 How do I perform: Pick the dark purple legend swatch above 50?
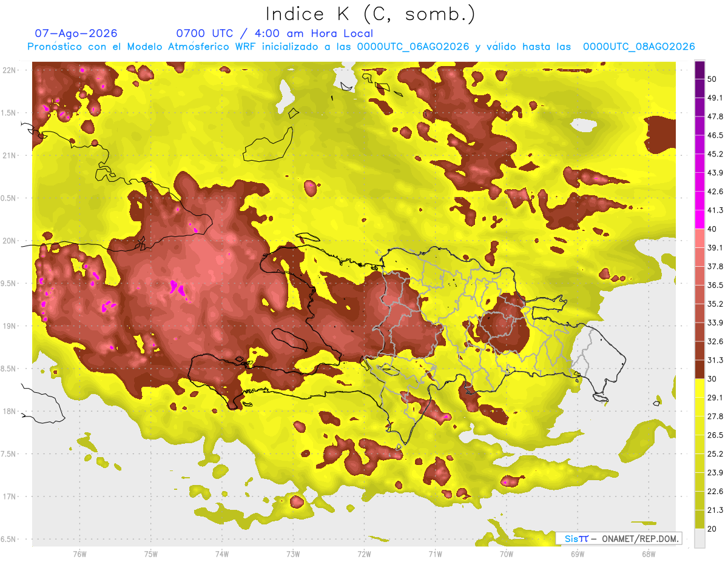699,69
